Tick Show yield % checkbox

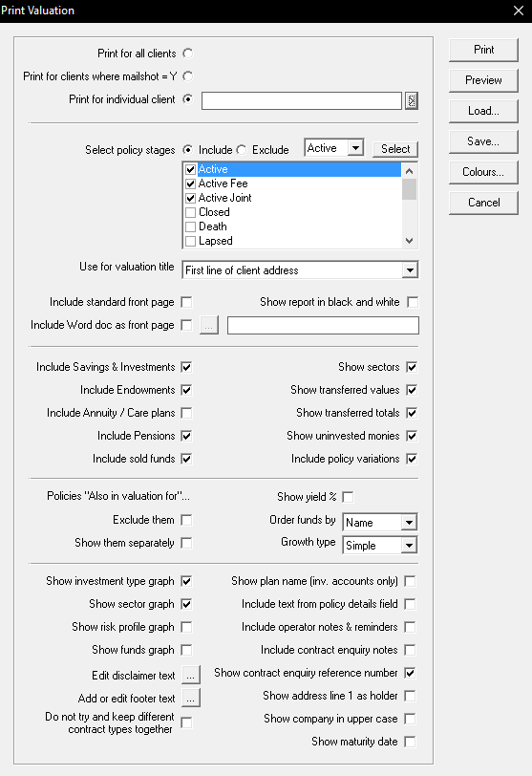click(348, 497)
